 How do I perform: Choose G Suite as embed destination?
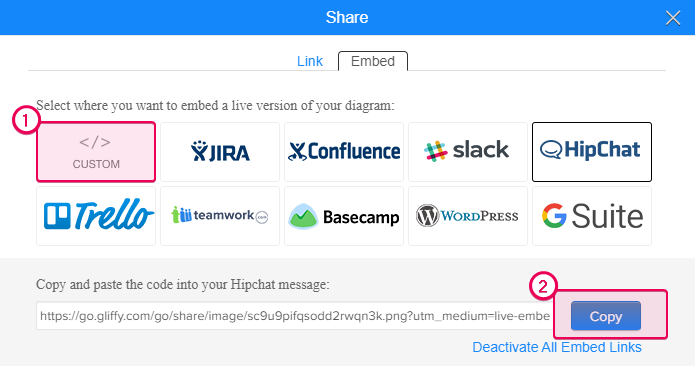click(592, 216)
